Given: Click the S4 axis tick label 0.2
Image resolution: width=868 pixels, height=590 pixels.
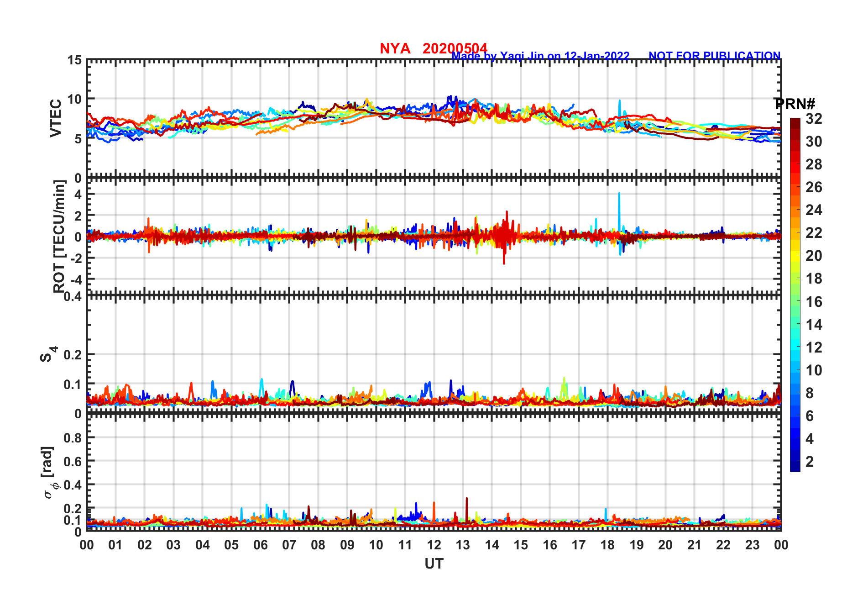Looking at the screenshot, I should coord(73,354).
